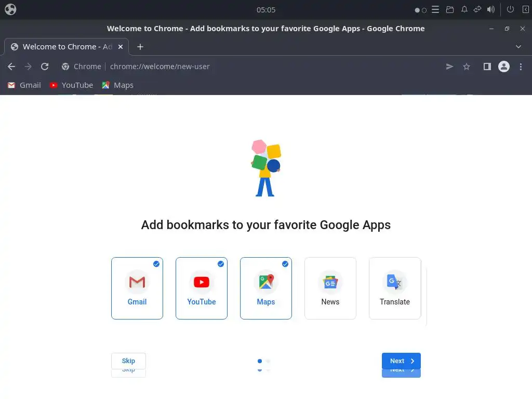Viewport: 532px width, 399px height.
Task: Close the Welcome to Chrome tab
Action: [x=121, y=47]
